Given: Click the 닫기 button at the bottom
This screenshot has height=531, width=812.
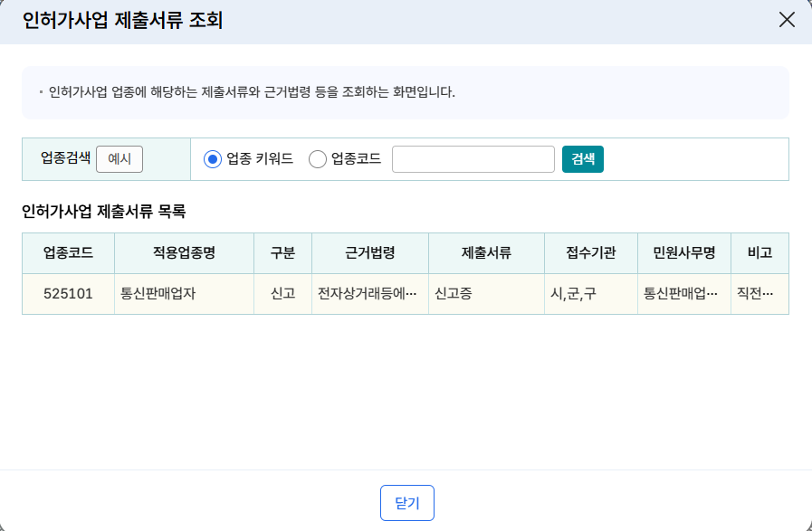Looking at the screenshot, I should click(406, 503).
